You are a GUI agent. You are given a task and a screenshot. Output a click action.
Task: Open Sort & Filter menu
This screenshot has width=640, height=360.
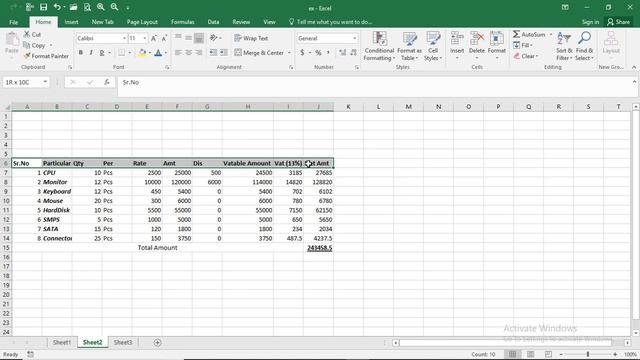pyautogui.click(x=564, y=46)
